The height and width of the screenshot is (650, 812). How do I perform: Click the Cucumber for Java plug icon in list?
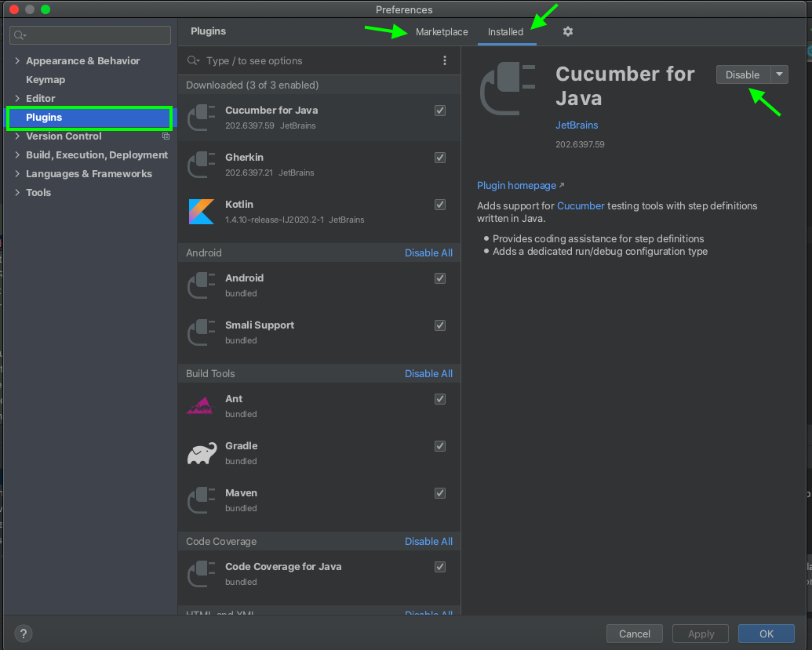pyautogui.click(x=201, y=118)
